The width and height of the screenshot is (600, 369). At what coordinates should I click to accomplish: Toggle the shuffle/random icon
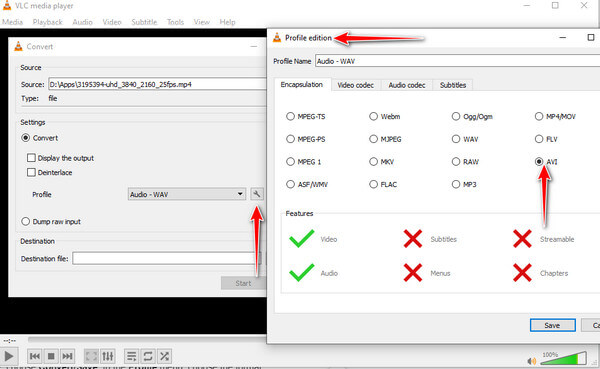[x=164, y=356]
